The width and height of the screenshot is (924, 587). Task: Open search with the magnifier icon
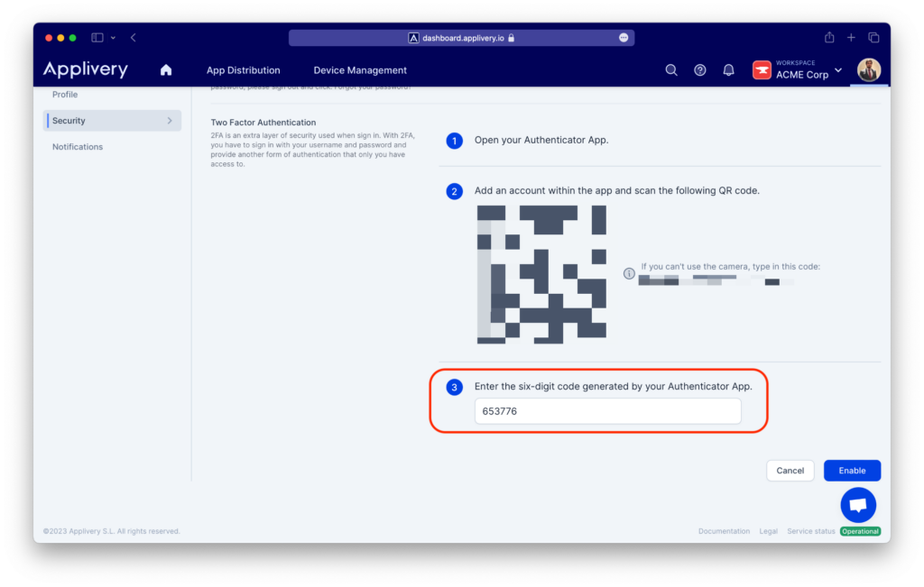coord(671,70)
